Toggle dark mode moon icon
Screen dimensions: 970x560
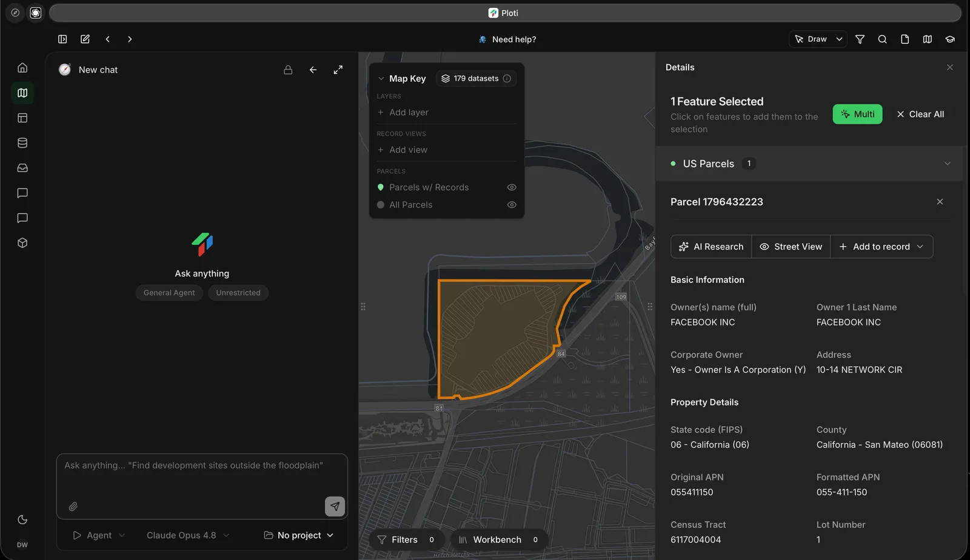[22, 519]
